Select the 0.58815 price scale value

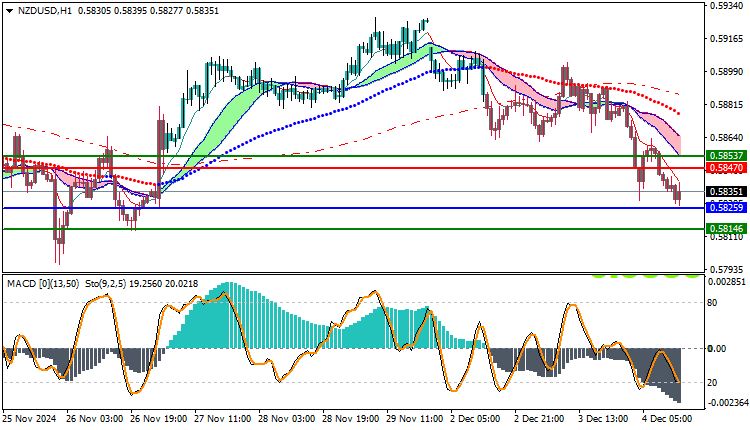727,105
